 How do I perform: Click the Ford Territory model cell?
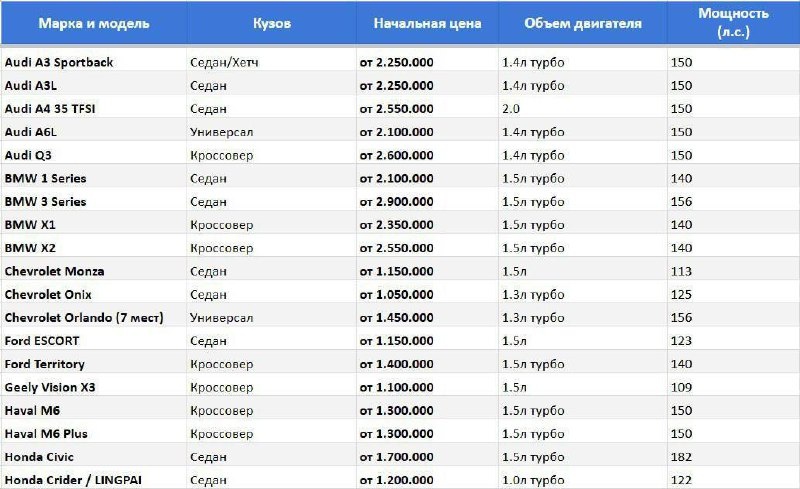[94, 364]
